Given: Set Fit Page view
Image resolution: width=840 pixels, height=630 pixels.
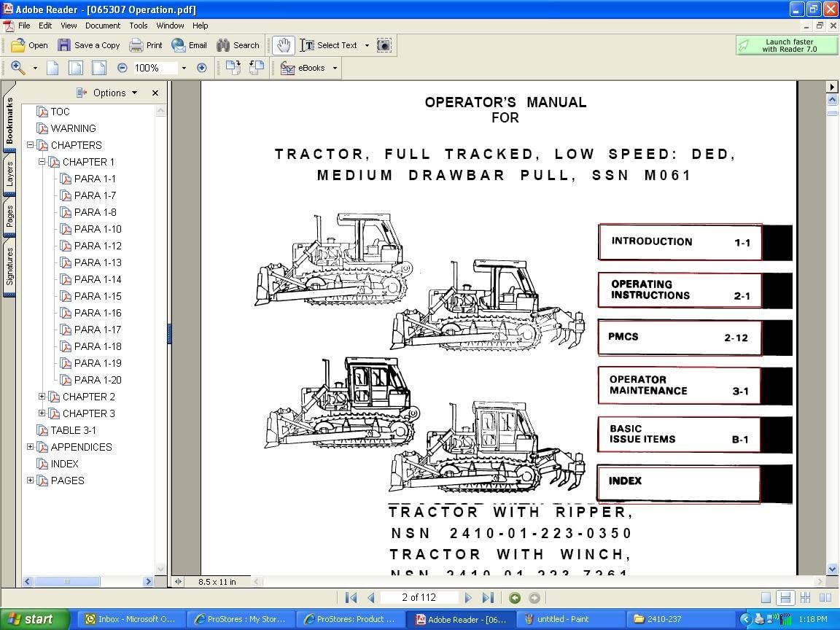Looking at the screenshot, I should coord(76,68).
